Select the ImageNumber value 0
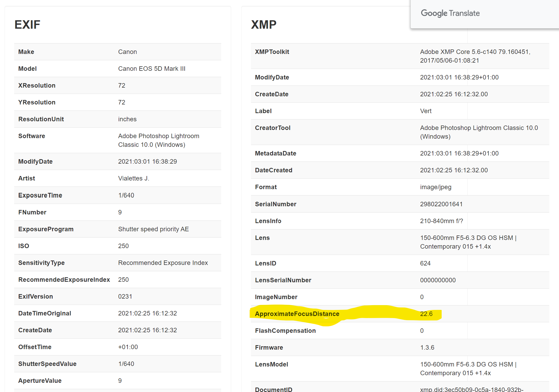This screenshot has height=392, width=559. click(x=422, y=297)
